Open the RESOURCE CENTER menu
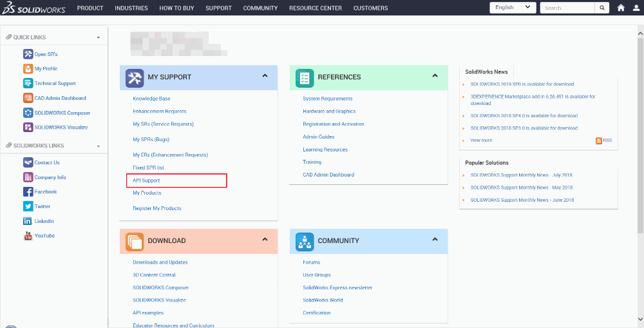Image resolution: width=644 pixels, height=328 pixels. [316, 8]
